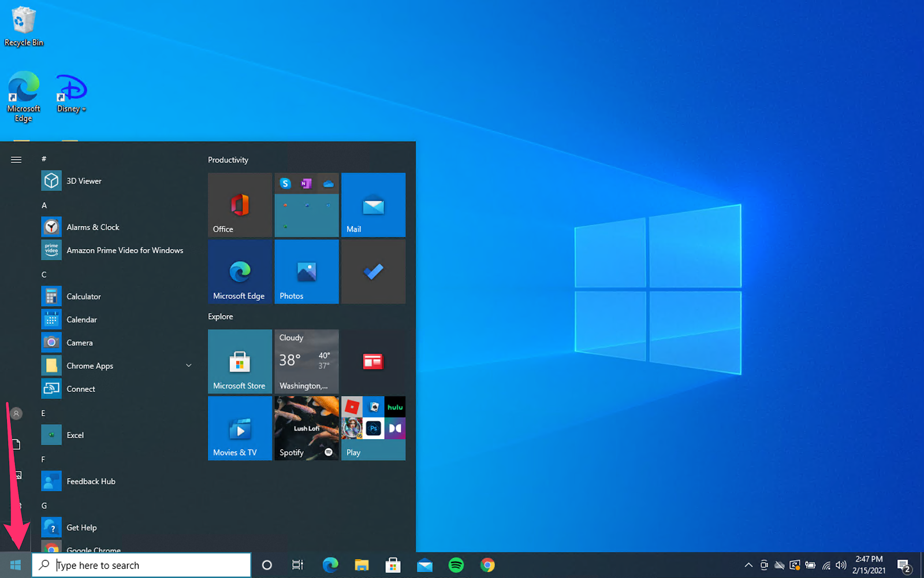The height and width of the screenshot is (578, 924).
Task: Click the Start button on the taskbar
Action: [x=16, y=565]
